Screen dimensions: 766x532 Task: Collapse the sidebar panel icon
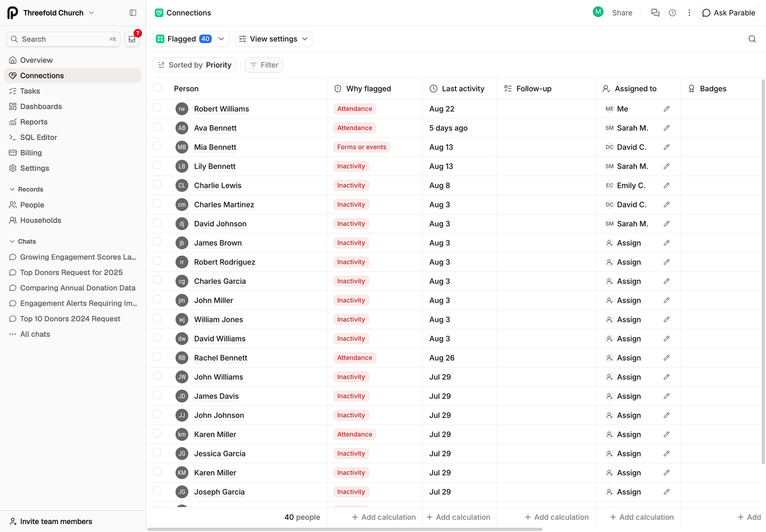coord(133,13)
